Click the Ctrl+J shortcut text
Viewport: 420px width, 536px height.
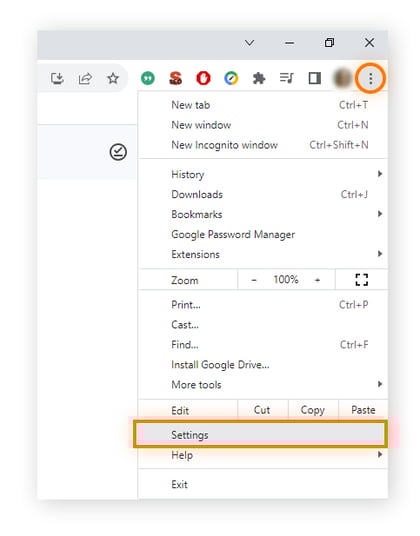coord(354,194)
